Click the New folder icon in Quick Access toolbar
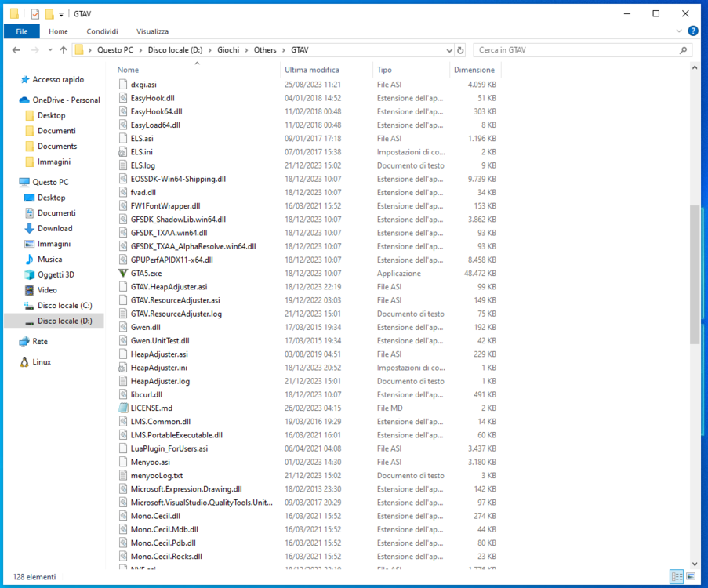Image resolution: width=708 pixels, height=588 pixels. tap(49, 13)
